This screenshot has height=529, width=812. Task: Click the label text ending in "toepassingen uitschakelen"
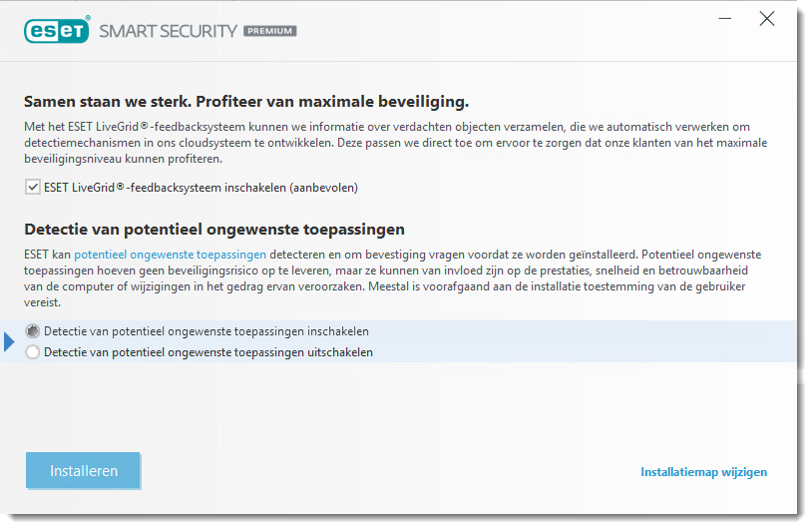point(208,351)
